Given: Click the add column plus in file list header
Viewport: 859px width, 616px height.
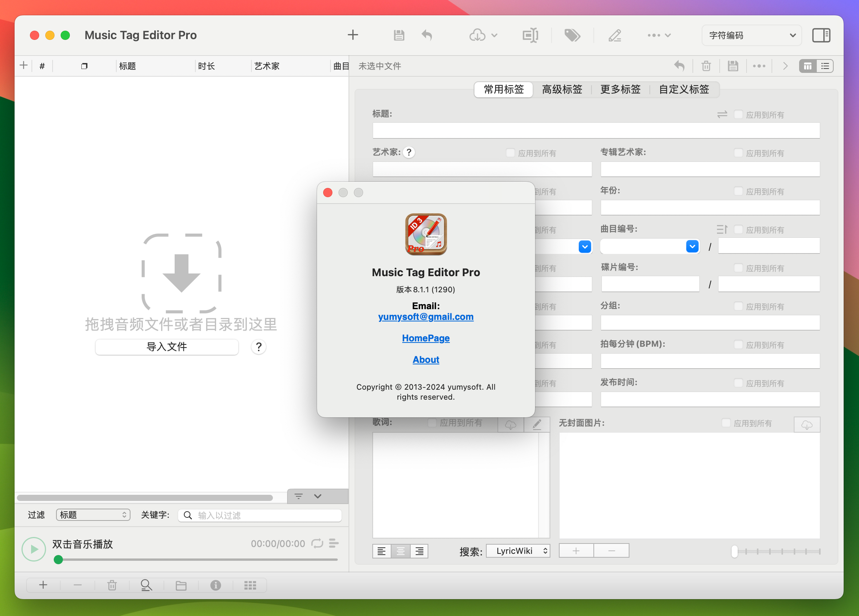Looking at the screenshot, I should coord(24,66).
